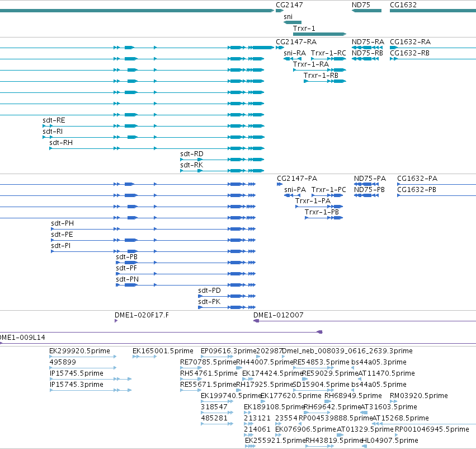Click the DME1-020F17.F feature label
Image resolution: width=476 pixels, height=449 pixels.
coord(142,315)
